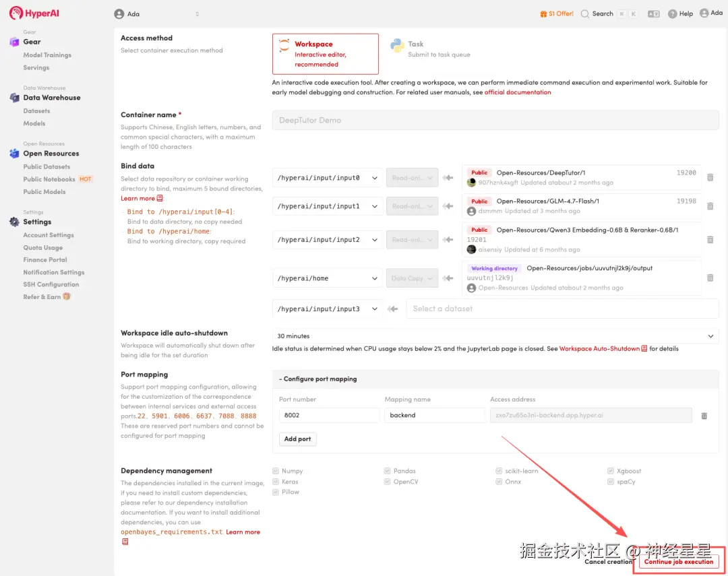The image size is (728, 576).
Task: Open the Data Copy mode dropdown
Action: 412,278
